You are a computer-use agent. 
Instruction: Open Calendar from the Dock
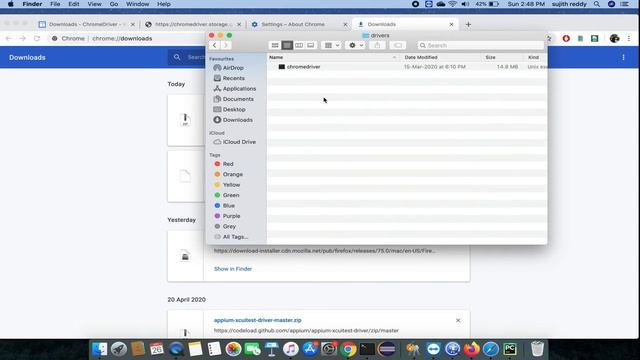[x=156, y=349]
